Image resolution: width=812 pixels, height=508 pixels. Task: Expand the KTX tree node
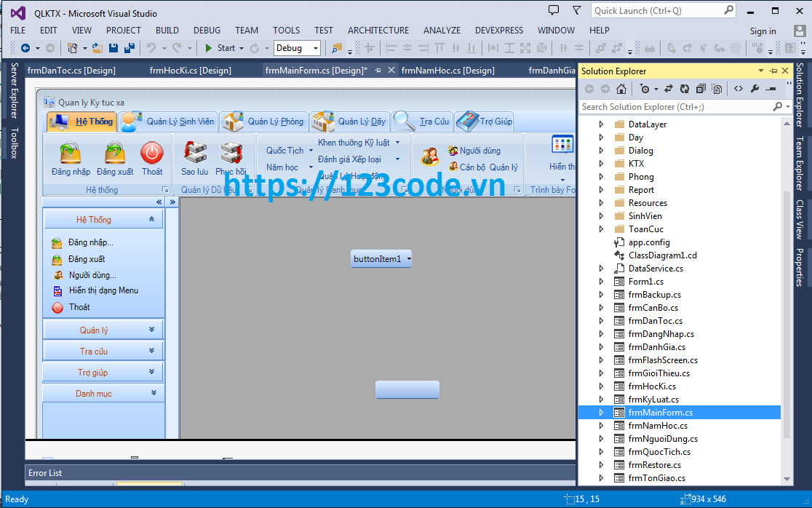point(601,163)
